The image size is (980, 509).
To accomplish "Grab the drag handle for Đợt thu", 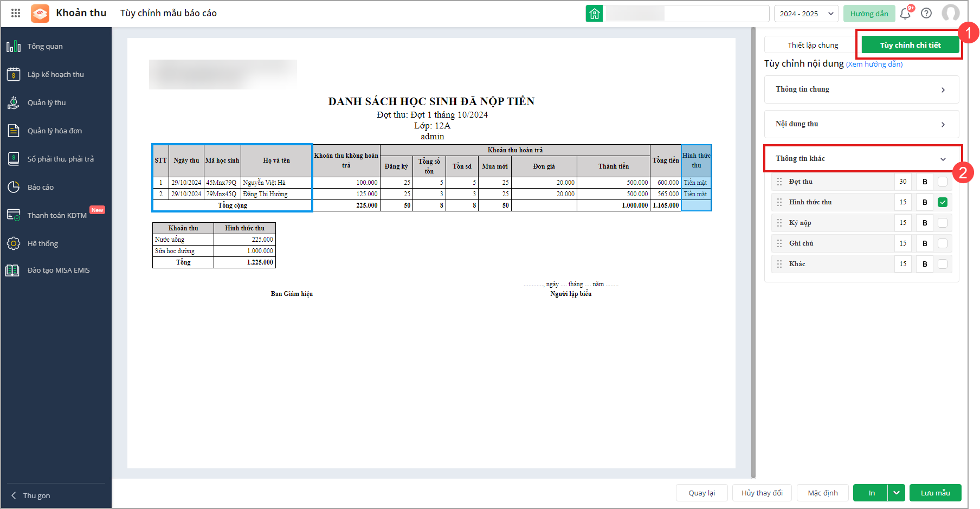I will pyautogui.click(x=779, y=182).
